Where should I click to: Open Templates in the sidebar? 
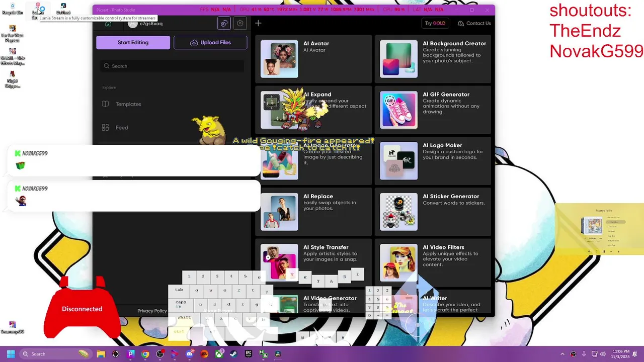coord(128,104)
